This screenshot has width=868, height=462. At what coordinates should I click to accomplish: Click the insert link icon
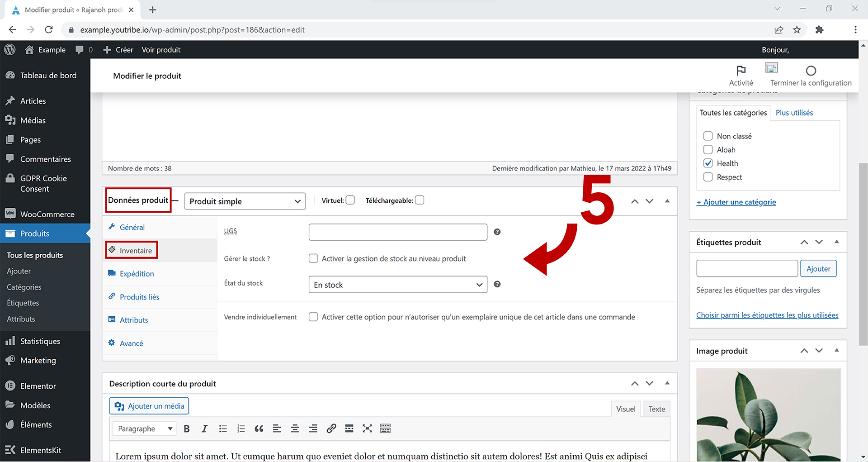[x=331, y=429]
